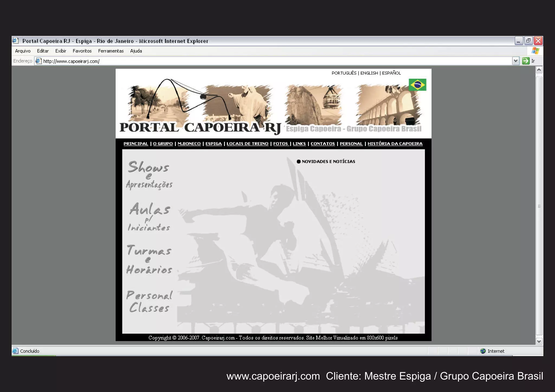
Task: Click the FOTOS navigation link
Action: pos(280,144)
